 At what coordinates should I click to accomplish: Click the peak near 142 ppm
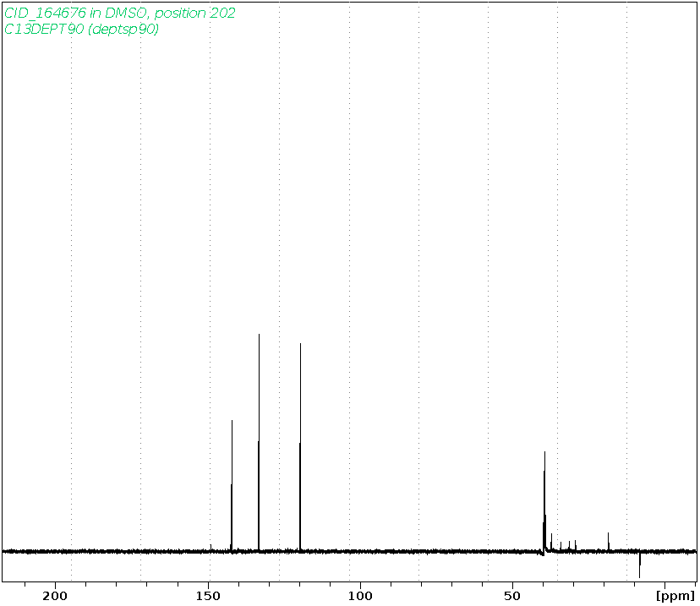[232, 485]
